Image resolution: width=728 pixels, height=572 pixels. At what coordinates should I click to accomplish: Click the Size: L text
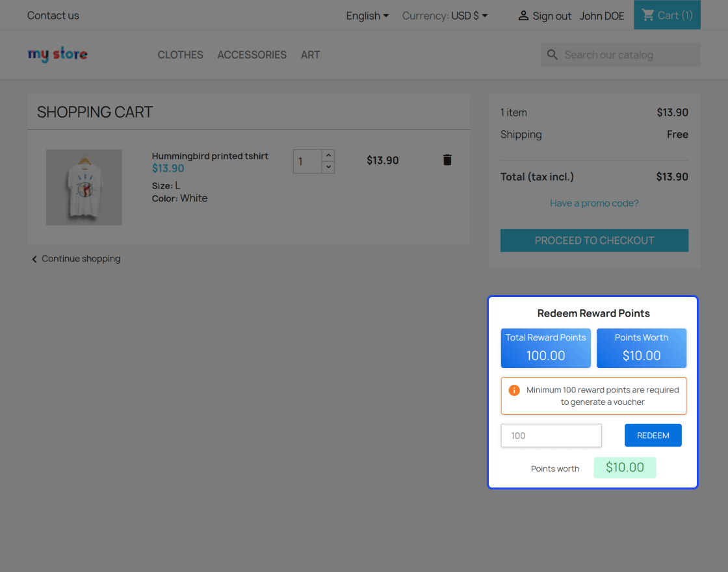(x=166, y=186)
